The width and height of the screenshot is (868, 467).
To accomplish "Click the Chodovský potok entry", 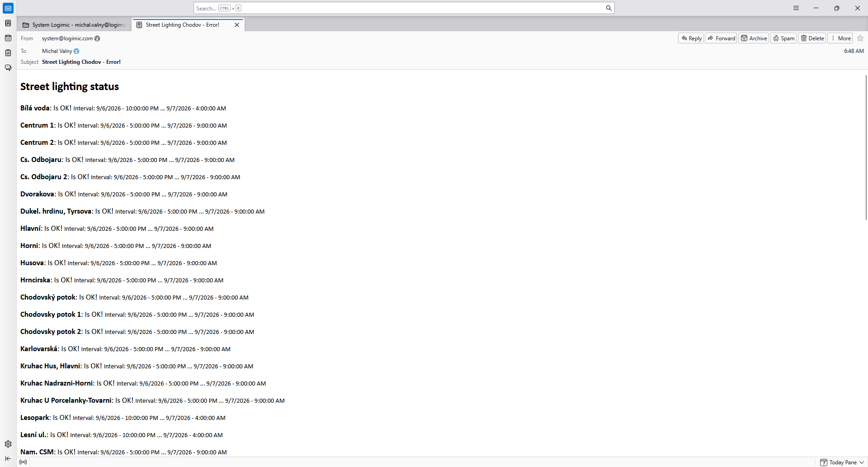I will (x=134, y=297).
